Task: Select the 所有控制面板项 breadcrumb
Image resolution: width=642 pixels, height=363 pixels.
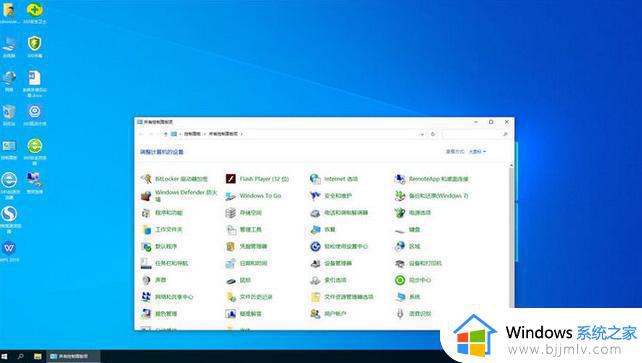Action: (223, 134)
